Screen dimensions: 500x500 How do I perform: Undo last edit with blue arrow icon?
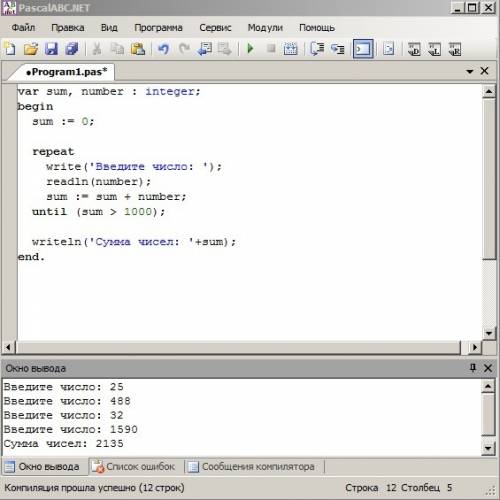[163, 49]
